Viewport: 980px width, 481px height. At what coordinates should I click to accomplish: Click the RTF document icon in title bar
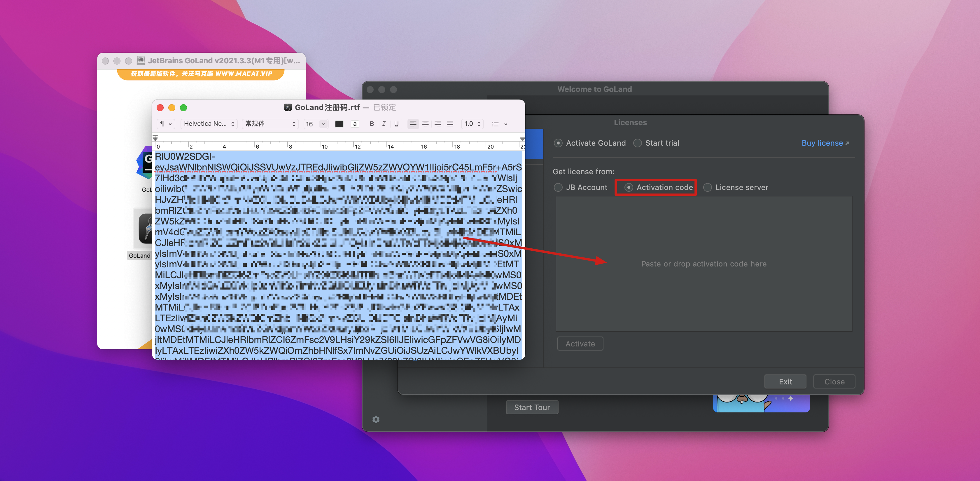pos(288,107)
